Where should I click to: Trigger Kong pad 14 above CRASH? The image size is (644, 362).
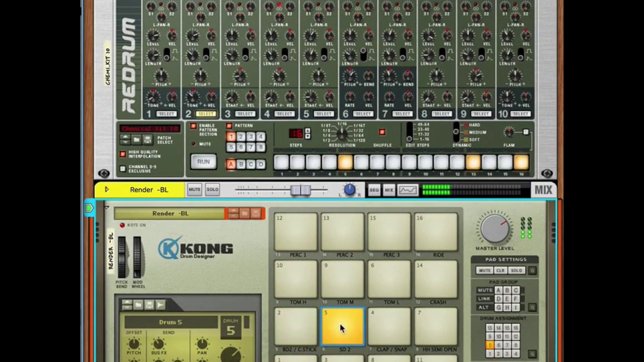point(436,279)
